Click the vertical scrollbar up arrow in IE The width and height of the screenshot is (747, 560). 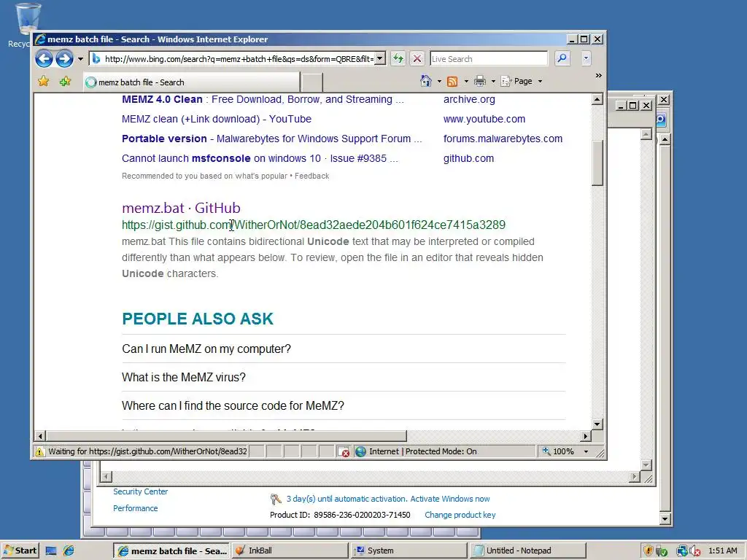(x=597, y=99)
